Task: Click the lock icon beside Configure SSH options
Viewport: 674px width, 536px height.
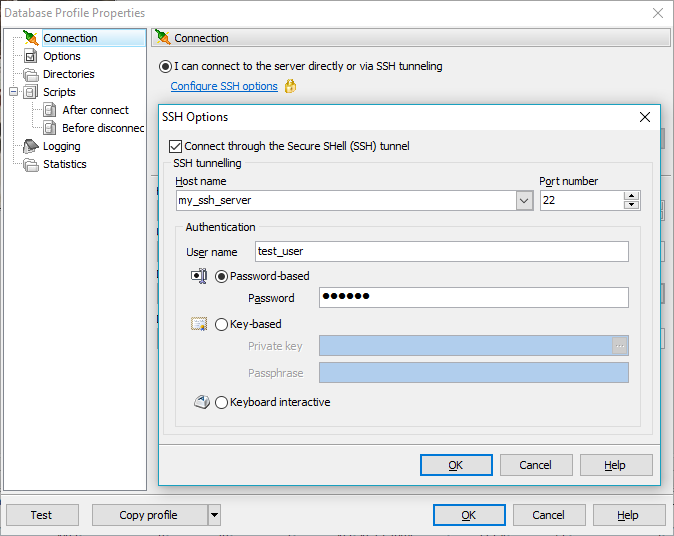Action: point(290,87)
